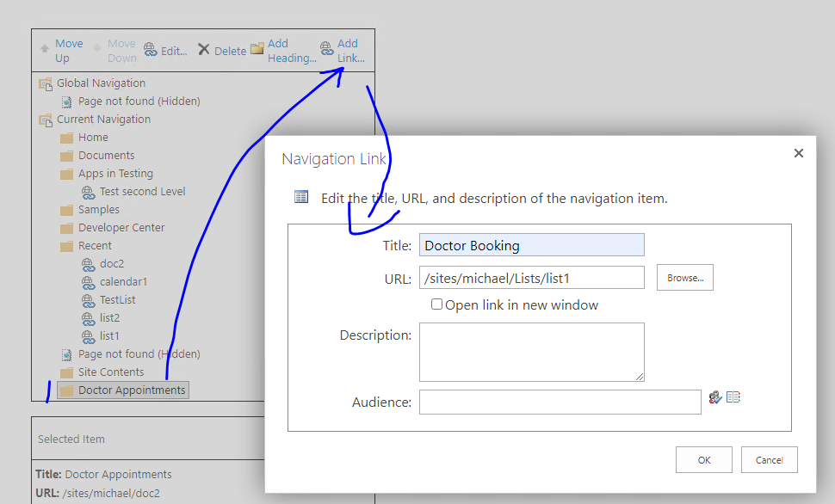Select the Samples tree item label
835x504 pixels.
(x=99, y=210)
